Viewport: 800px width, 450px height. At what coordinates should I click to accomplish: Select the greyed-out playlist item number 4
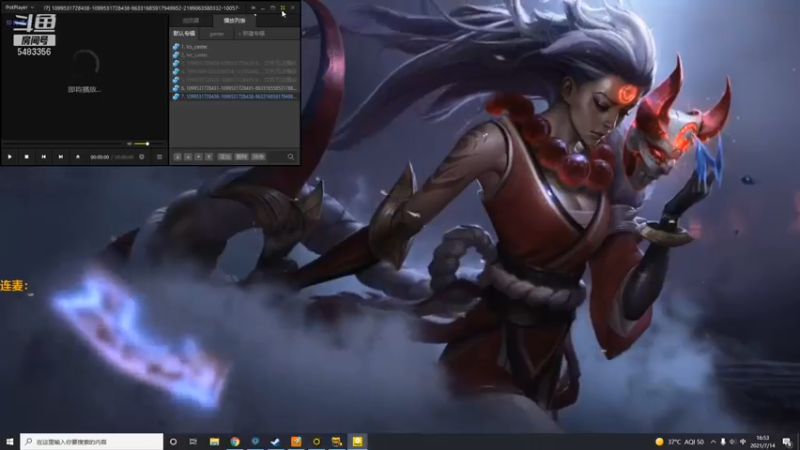point(235,71)
